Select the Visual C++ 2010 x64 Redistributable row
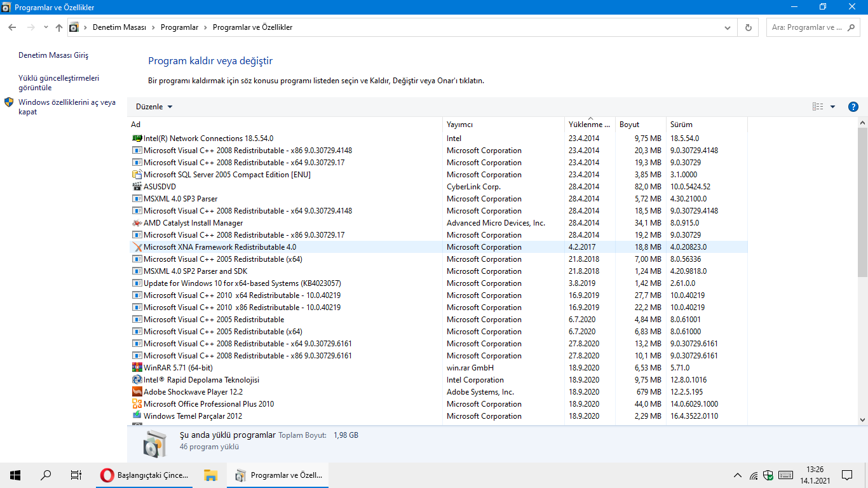Image resolution: width=868 pixels, height=488 pixels. click(437, 295)
